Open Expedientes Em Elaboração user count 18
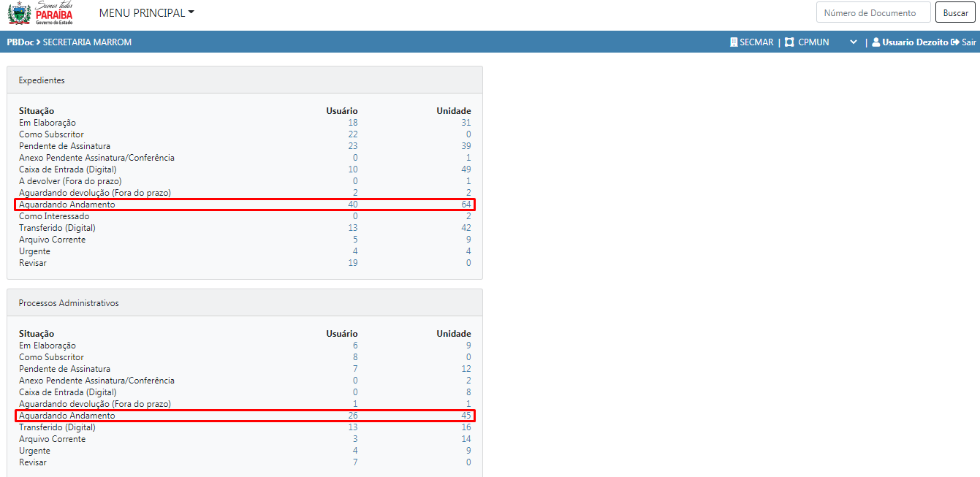The width and height of the screenshot is (980, 477). coord(353,123)
